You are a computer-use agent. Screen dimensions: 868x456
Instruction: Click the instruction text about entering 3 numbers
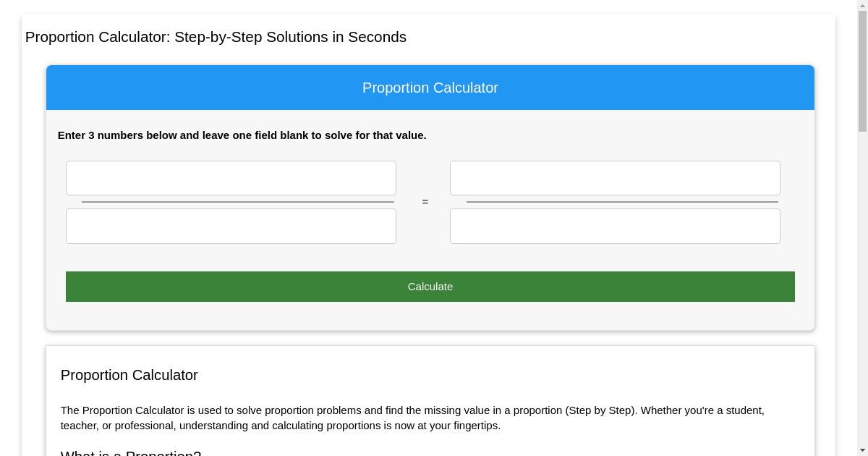pos(242,135)
